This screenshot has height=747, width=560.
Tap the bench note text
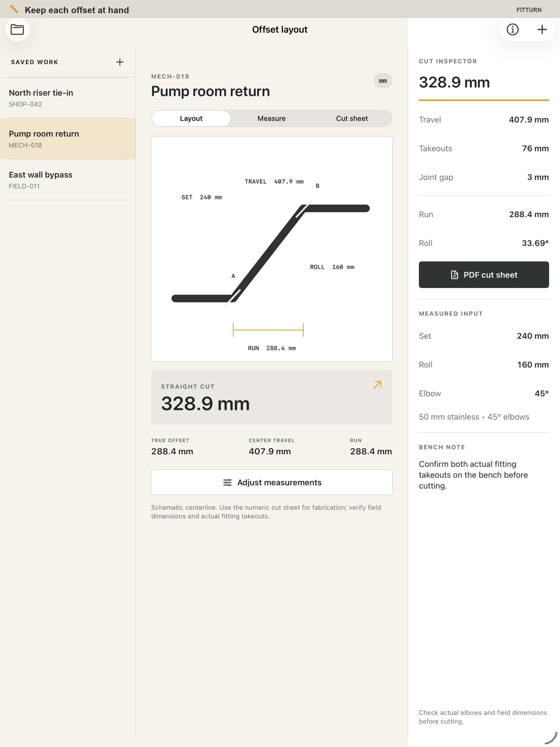click(x=473, y=475)
